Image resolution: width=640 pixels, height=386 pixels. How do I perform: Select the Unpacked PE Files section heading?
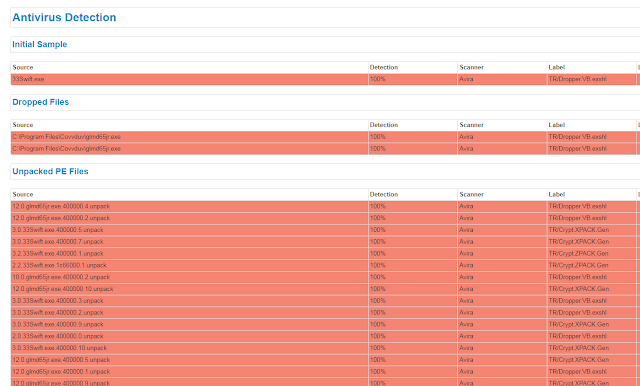pos(50,171)
